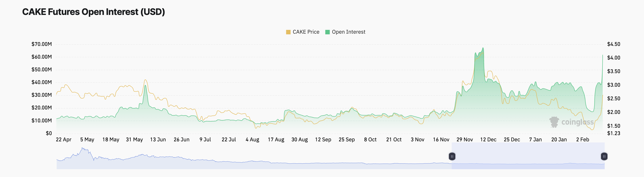Click the coinglass watermark text

tap(577, 122)
